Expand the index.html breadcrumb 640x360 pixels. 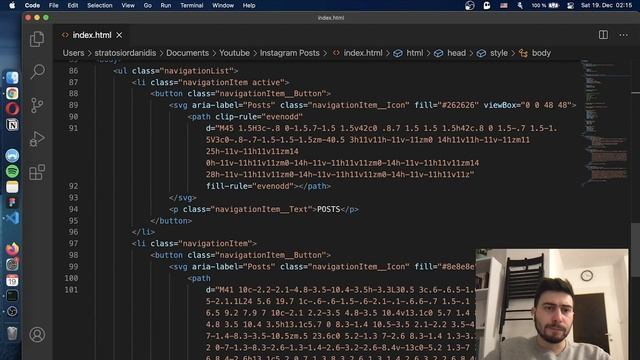[358, 53]
